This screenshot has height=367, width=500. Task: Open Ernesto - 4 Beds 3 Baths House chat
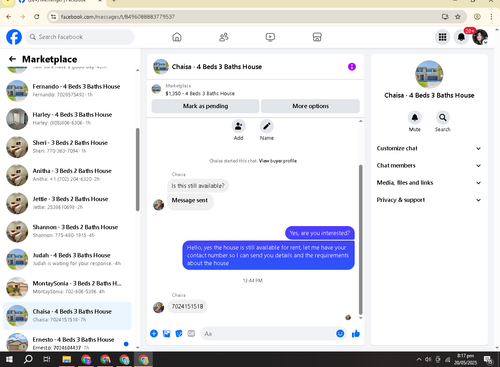coord(67,342)
